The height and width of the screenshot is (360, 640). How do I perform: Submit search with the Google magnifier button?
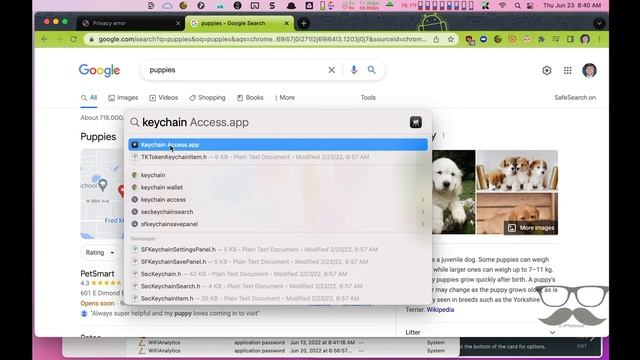coord(371,70)
